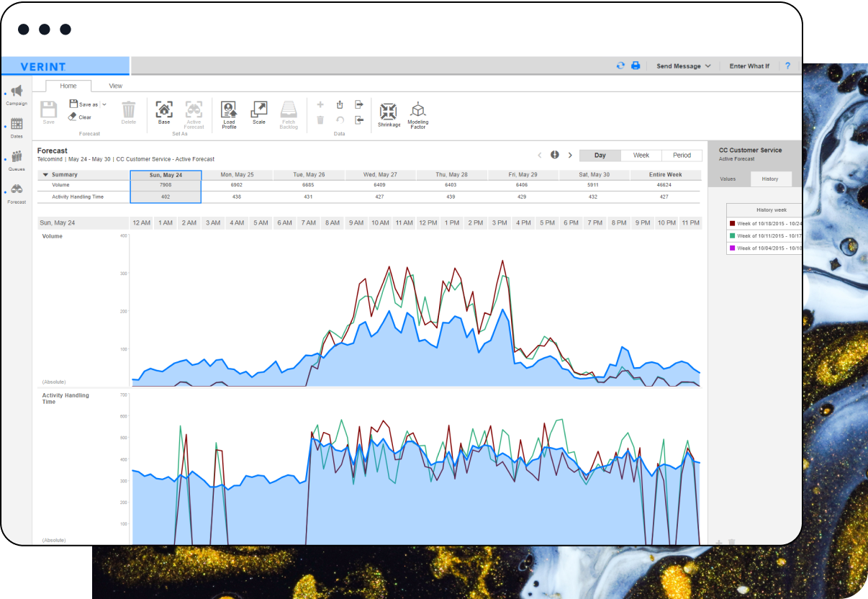The width and height of the screenshot is (868, 599).
Task: Open Load Profile tool
Action: coord(229,110)
